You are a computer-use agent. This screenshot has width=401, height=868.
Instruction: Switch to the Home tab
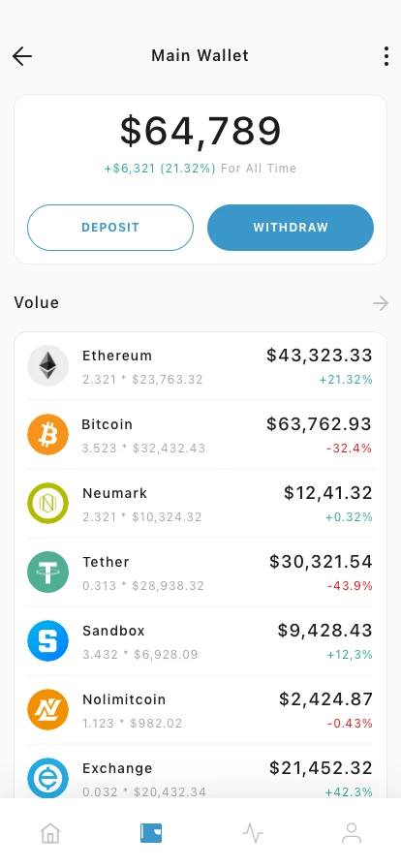[x=50, y=833]
